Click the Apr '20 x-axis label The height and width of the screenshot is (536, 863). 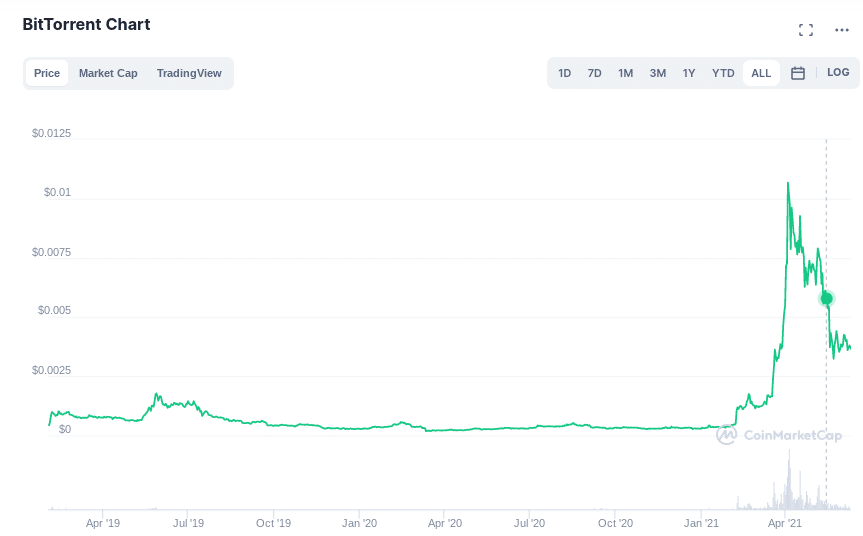coord(445,523)
